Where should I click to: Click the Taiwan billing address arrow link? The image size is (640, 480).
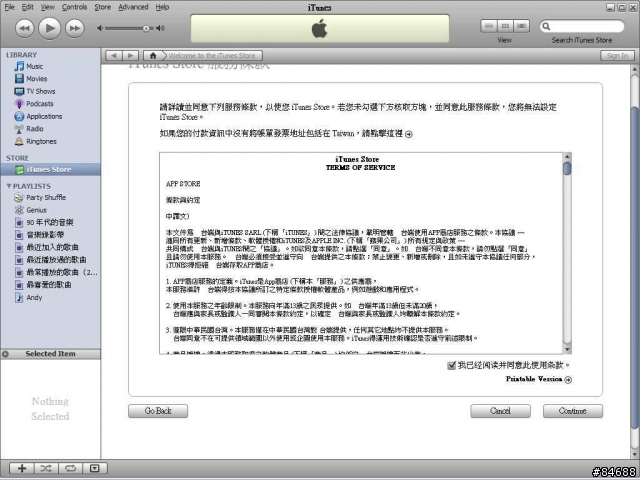click(x=409, y=134)
